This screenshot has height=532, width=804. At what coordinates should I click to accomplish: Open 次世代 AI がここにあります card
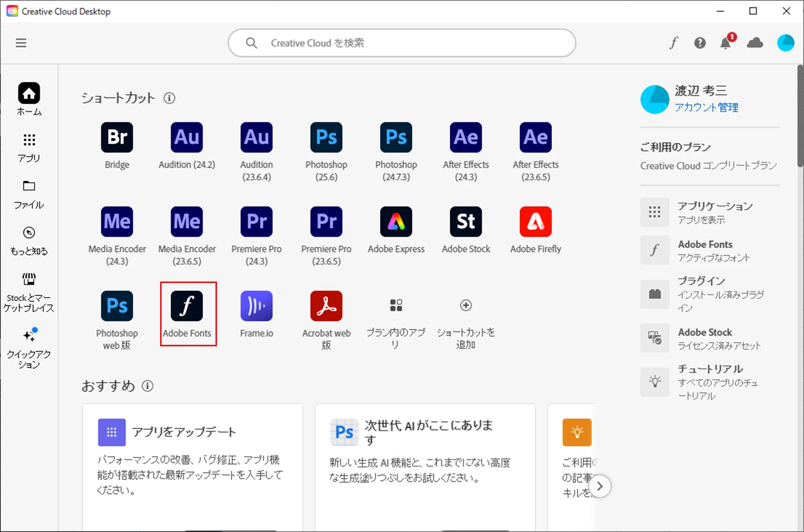[425, 467]
